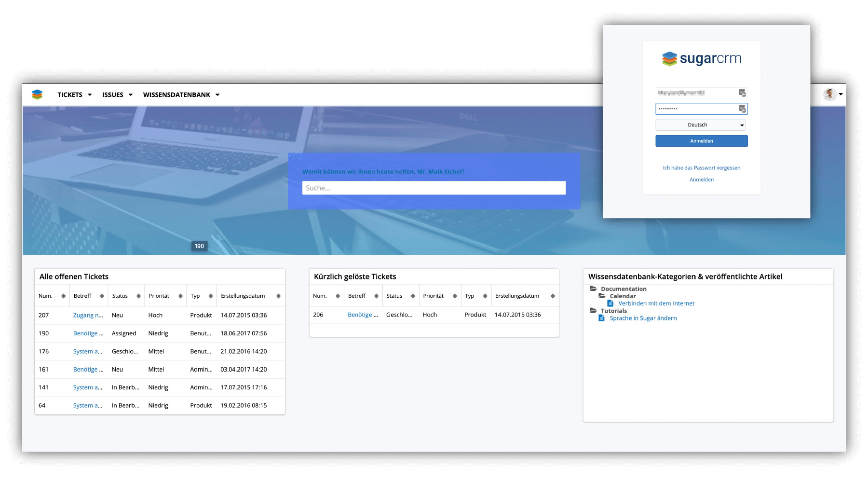
Task: Open the Verbinden mit dem Internet article
Action: [656, 304]
